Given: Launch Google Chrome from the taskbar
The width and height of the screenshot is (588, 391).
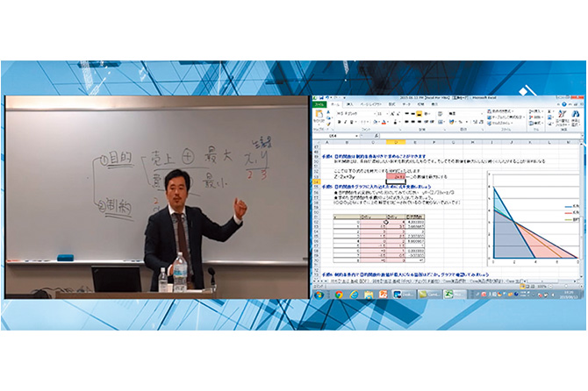Looking at the screenshot, I should click(x=340, y=294).
